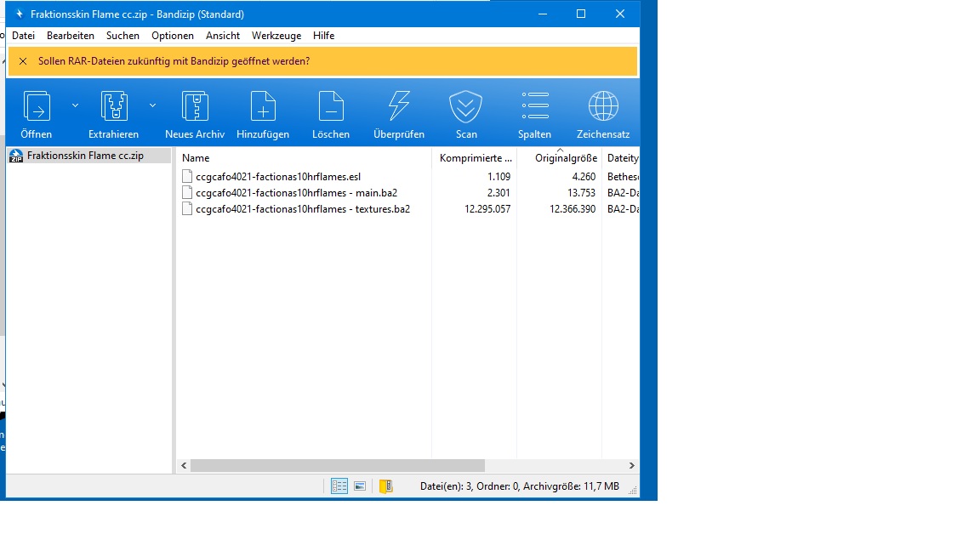This screenshot has width=980, height=551.
Task: Click the Scan shield icon
Action: [466, 107]
